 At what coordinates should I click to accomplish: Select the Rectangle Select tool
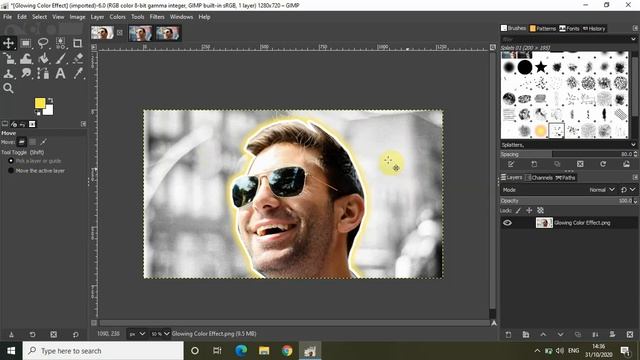(x=26, y=43)
